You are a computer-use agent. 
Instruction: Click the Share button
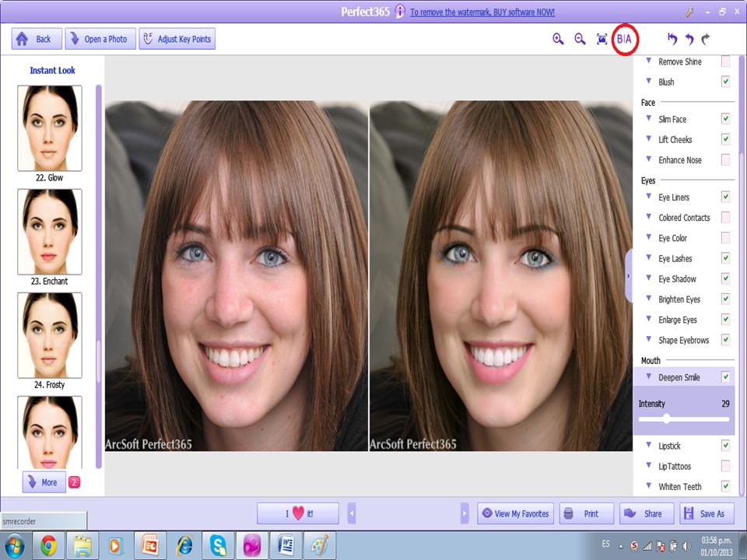pyautogui.click(x=647, y=513)
